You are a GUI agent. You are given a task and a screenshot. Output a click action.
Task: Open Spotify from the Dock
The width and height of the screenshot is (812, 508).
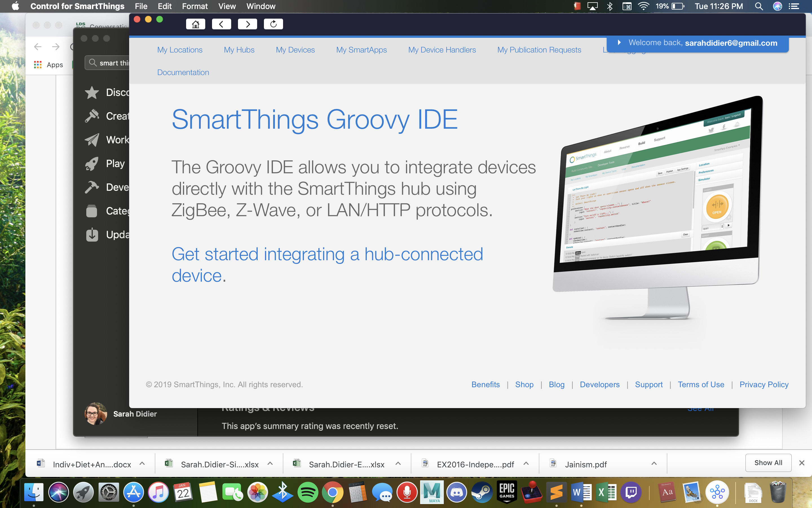click(308, 492)
